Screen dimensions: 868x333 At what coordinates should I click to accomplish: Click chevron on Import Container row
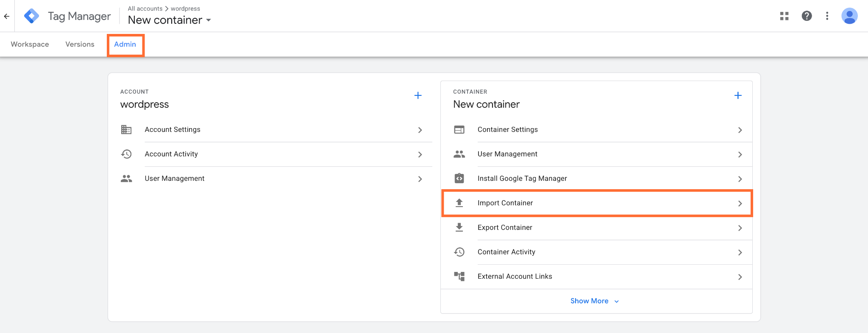[740, 204]
